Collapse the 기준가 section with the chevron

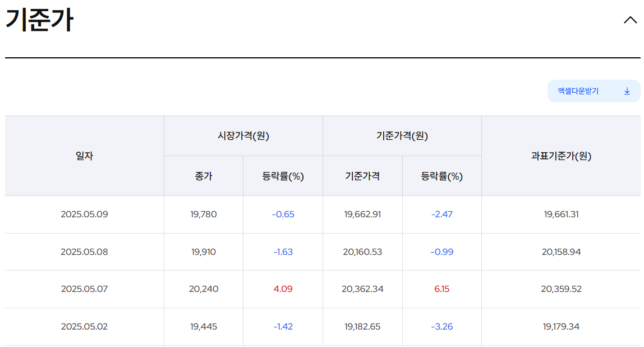point(630,20)
